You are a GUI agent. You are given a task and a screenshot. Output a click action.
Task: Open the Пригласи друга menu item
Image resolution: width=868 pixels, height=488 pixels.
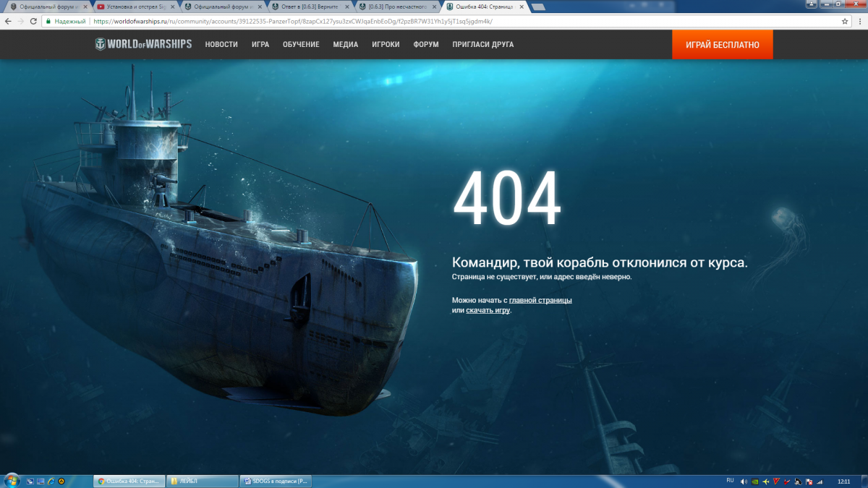[483, 44]
